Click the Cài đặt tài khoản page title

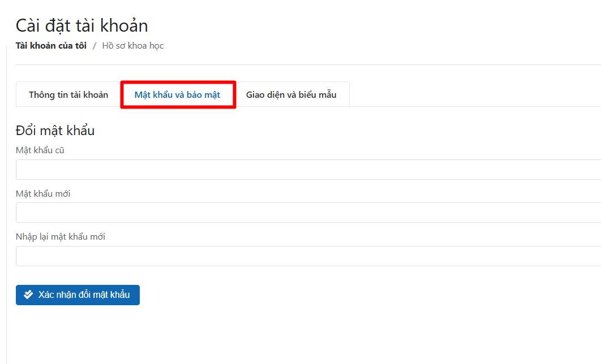pos(81,25)
